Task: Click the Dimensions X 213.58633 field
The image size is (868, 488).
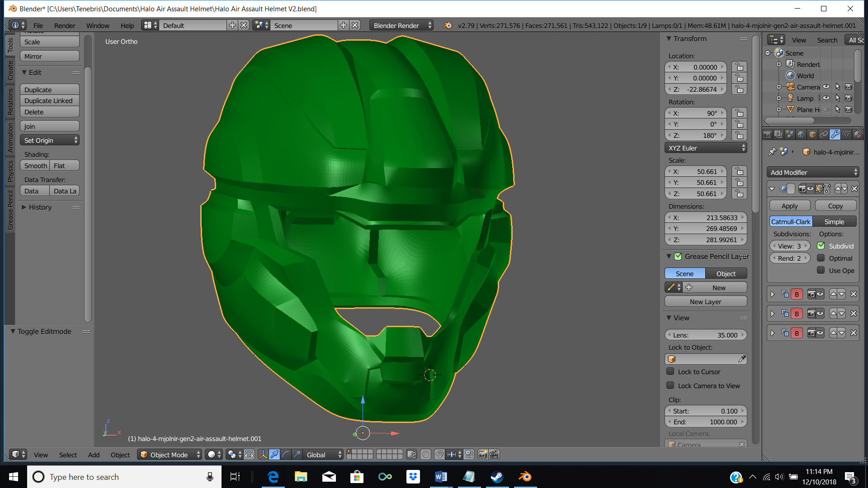Action: [706, 217]
